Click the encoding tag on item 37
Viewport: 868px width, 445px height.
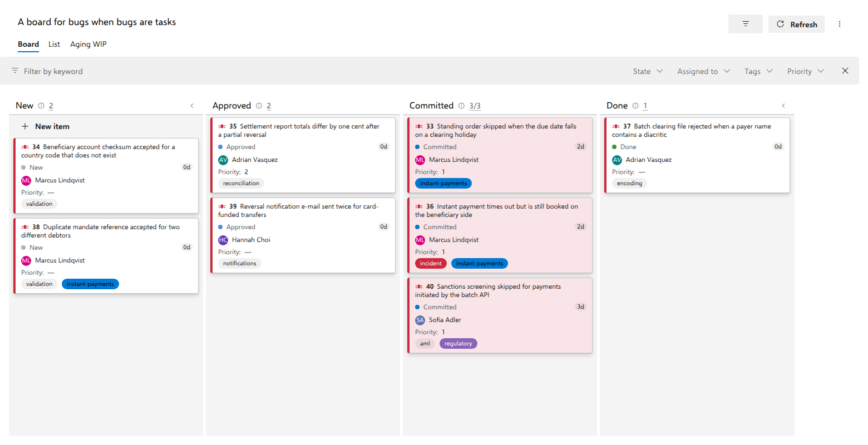[x=629, y=184]
